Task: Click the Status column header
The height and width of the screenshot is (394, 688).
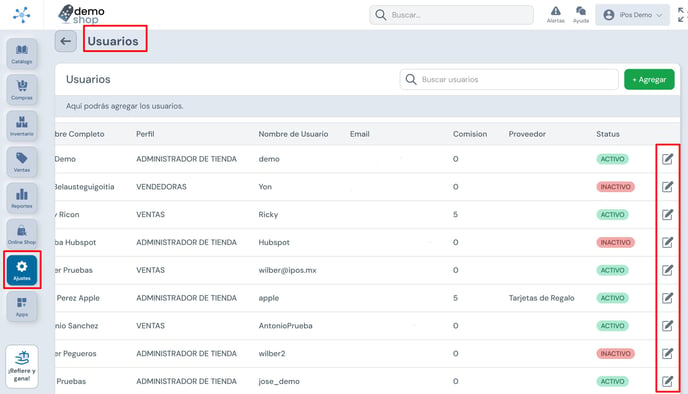Action: point(608,134)
